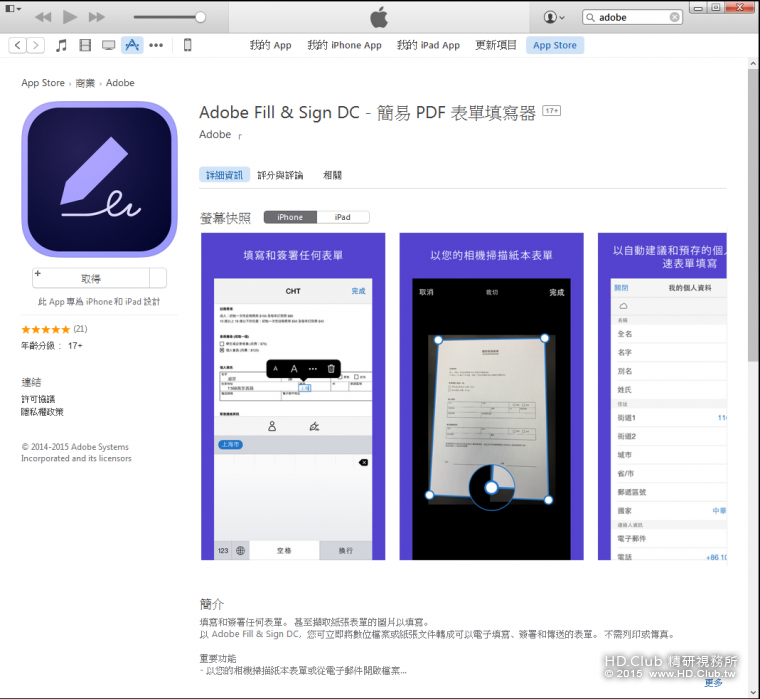Click 此 App 專為 iPhone 和 iPad 設計 text
Image resolution: width=760 pixels, height=699 pixels.
click(99, 302)
